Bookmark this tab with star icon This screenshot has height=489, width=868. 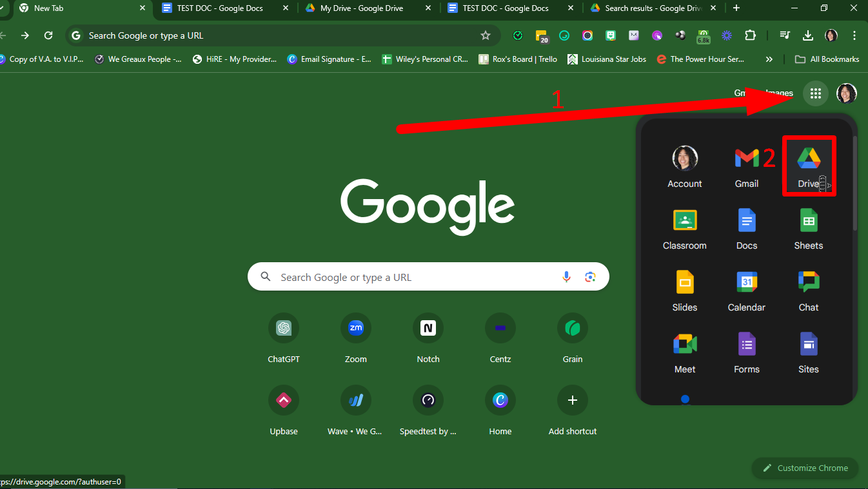pos(486,35)
